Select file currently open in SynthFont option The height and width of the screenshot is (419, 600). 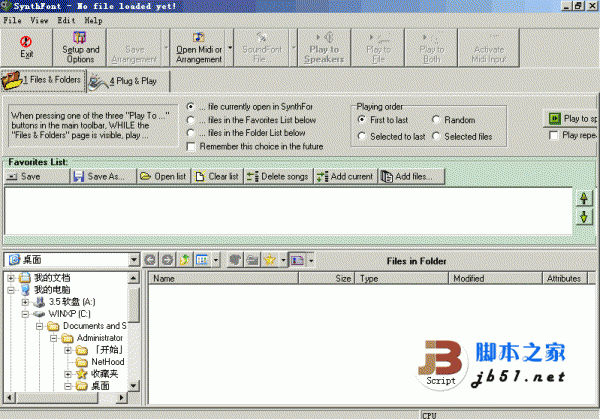(x=190, y=106)
